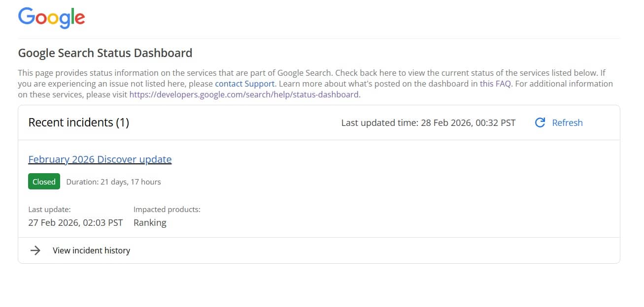Click the circular Refresh arrow icon
644x307 pixels.
pos(540,123)
